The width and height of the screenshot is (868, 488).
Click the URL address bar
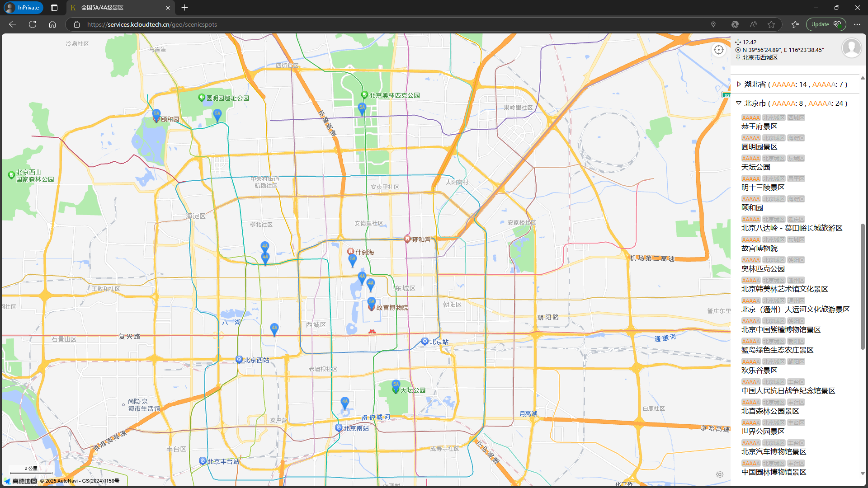pos(362,24)
